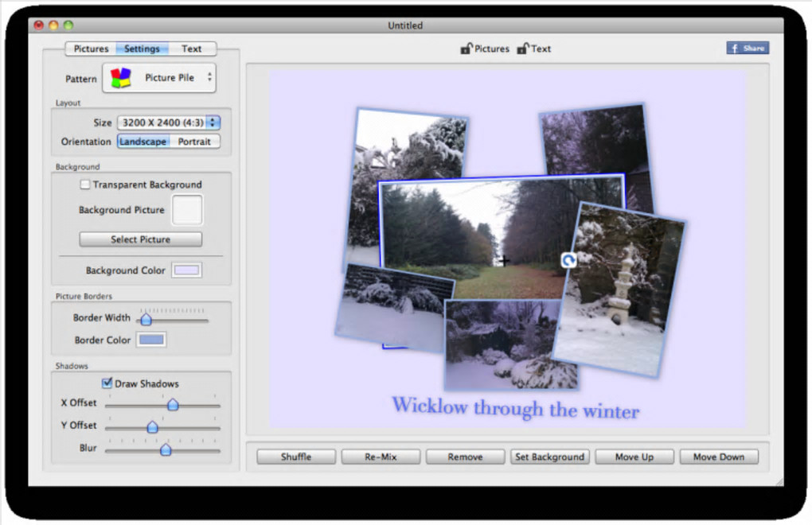Select Landscape orientation
Image resolution: width=812 pixels, height=525 pixels.
click(143, 142)
